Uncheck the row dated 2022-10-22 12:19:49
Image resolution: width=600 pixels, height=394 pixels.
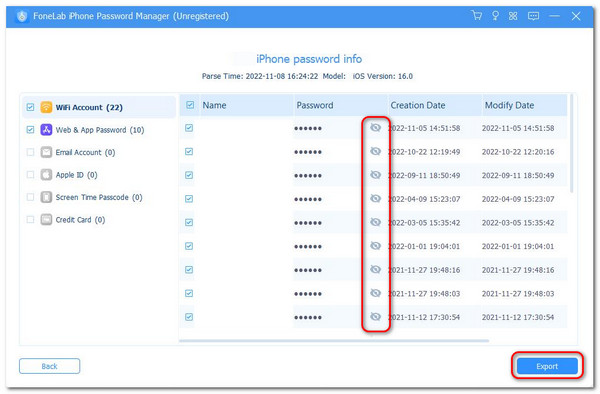[189, 151]
